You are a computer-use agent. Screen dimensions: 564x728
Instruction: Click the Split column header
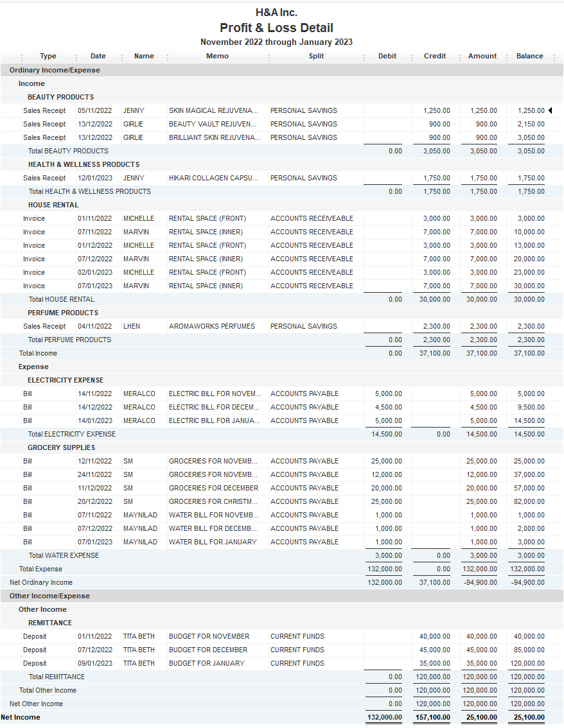(x=317, y=56)
